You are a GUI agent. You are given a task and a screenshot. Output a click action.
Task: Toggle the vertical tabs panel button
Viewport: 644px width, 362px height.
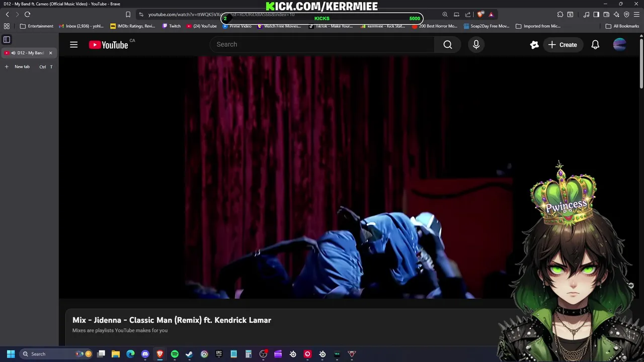(x=7, y=39)
